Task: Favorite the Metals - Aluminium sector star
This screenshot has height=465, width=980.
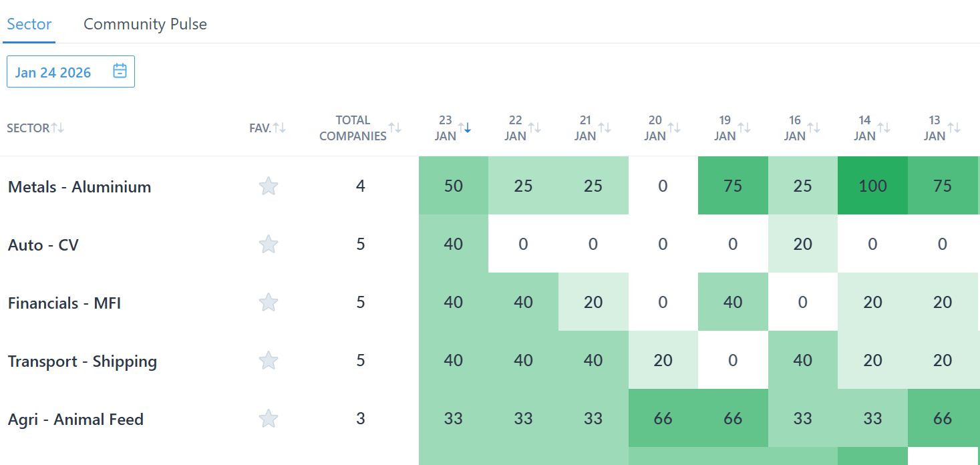Action: pos(268,186)
